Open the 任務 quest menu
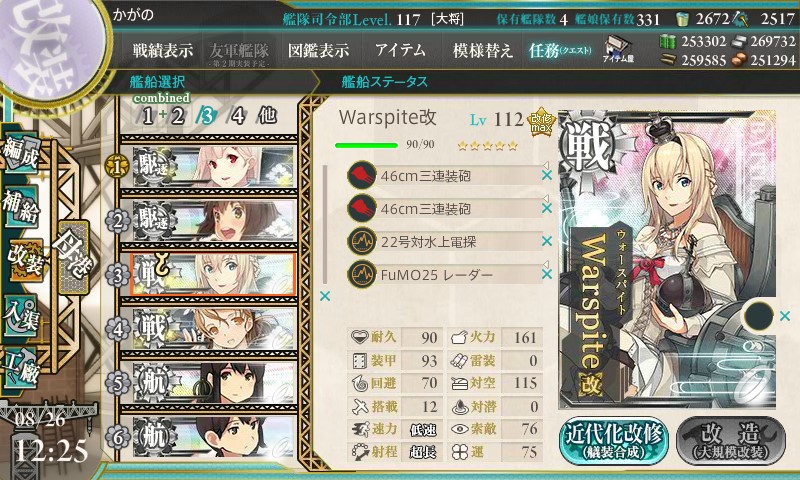 560,50
